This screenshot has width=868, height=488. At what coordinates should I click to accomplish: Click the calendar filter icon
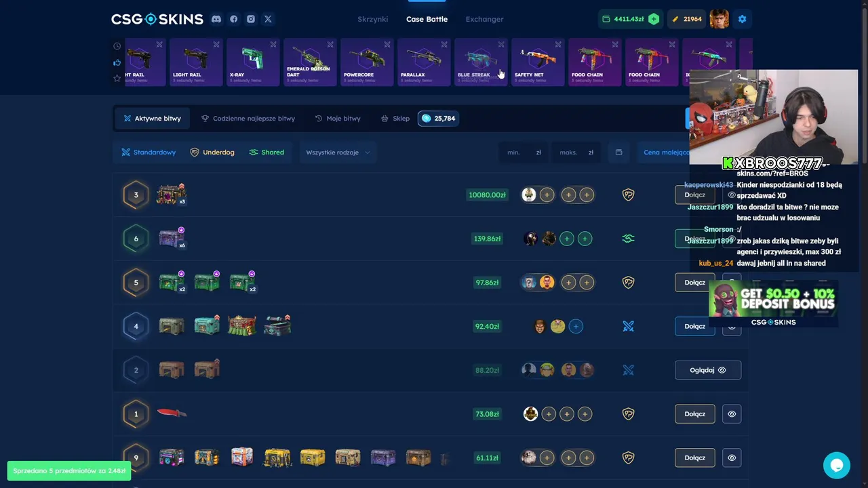point(618,152)
